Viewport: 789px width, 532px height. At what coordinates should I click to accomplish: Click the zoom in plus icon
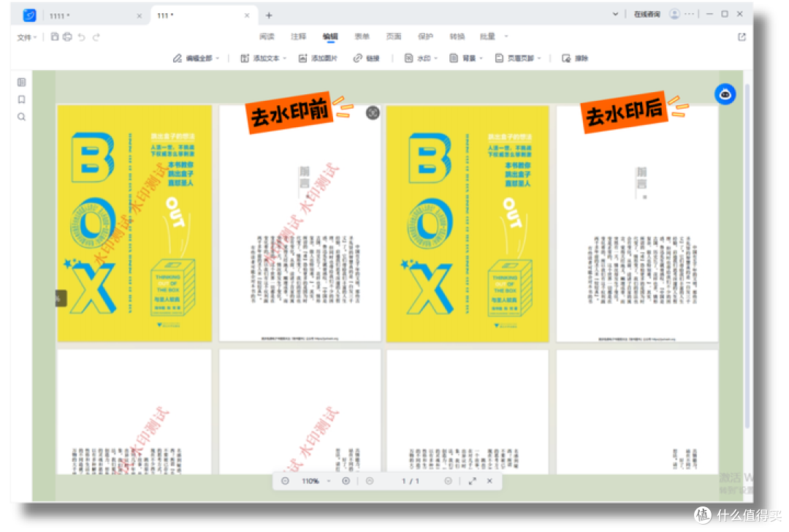pyautogui.click(x=346, y=481)
